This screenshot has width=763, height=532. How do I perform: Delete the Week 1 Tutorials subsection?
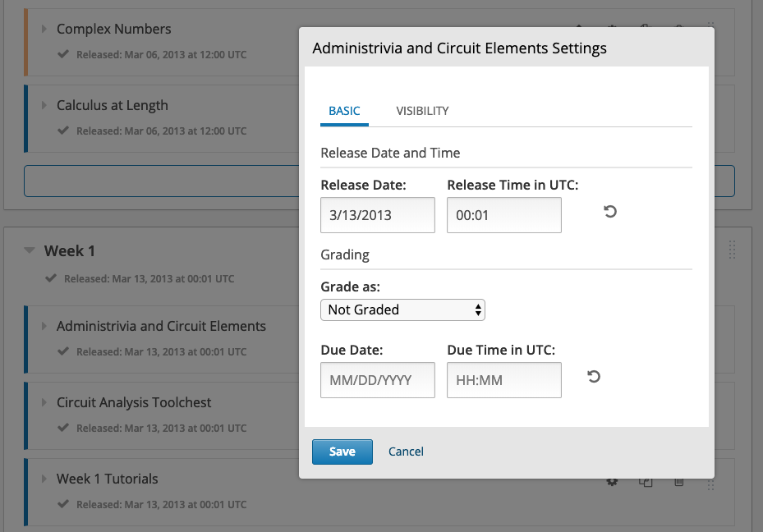678,482
